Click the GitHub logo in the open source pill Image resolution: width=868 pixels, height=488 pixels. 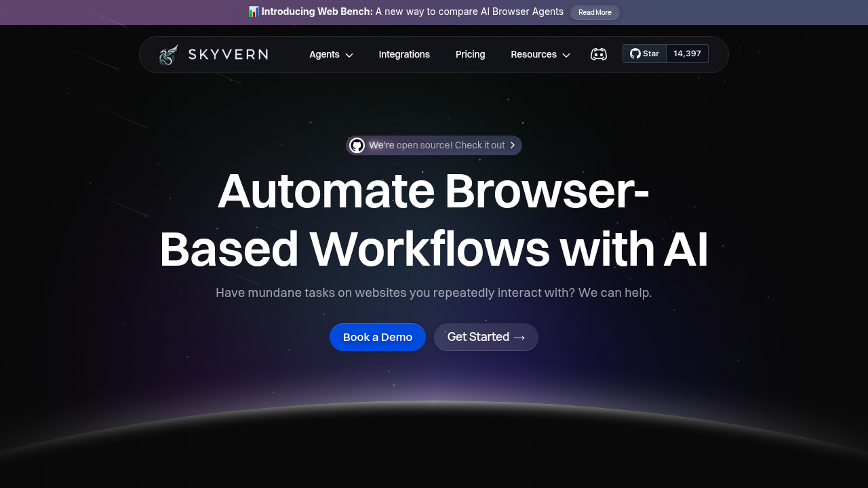pos(357,145)
